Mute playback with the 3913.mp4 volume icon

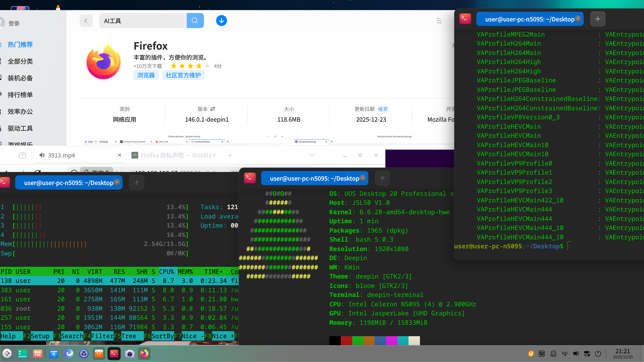tap(42, 155)
